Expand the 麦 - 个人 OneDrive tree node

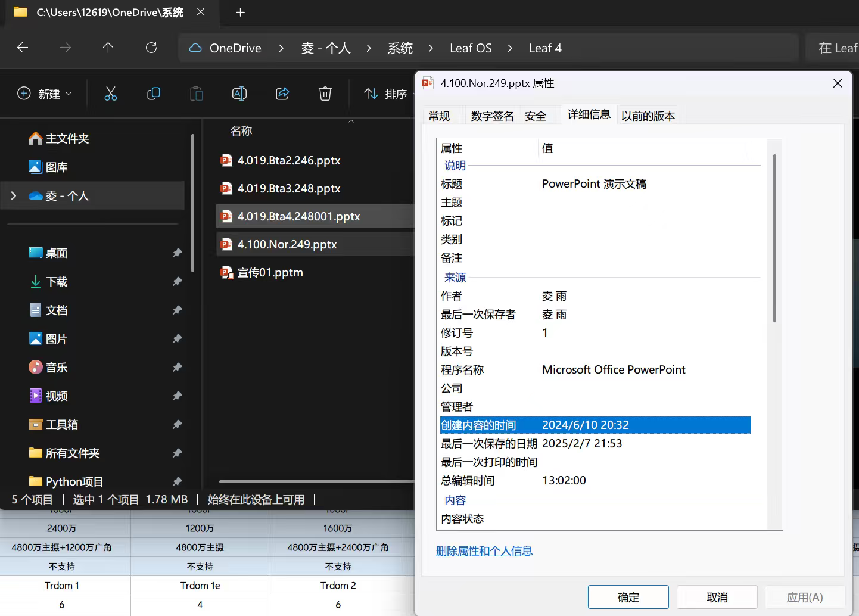[14, 195]
